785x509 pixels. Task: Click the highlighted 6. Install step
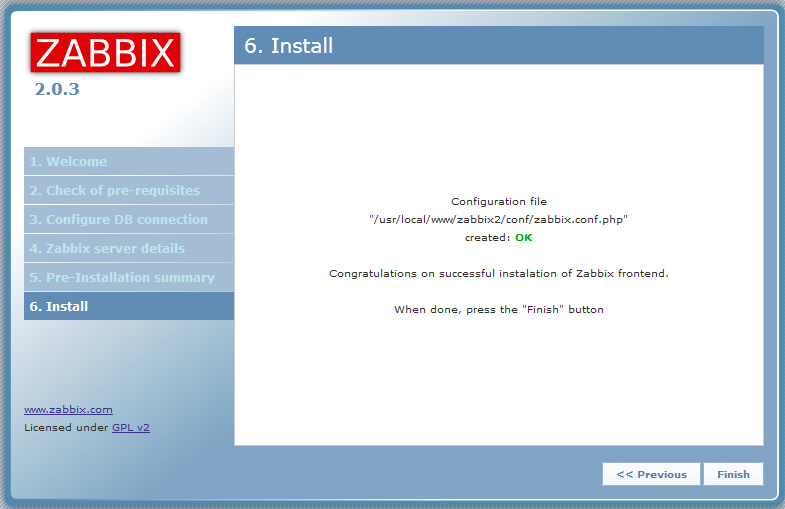pos(59,307)
